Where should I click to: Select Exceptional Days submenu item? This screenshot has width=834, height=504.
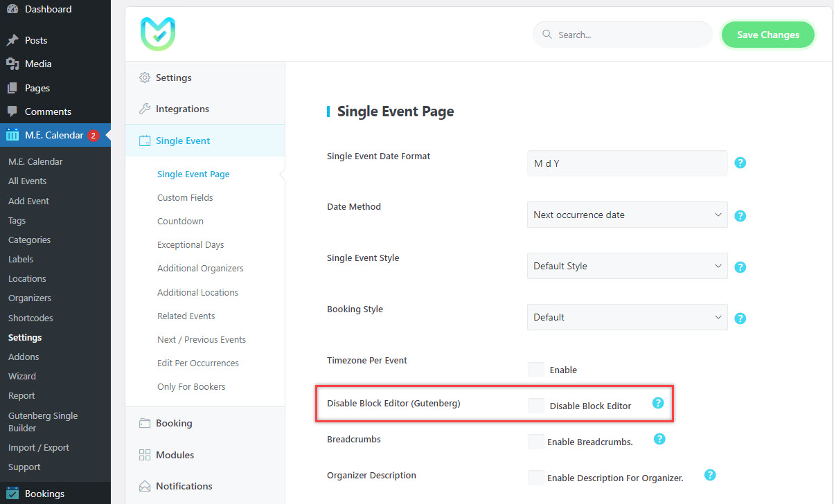pyautogui.click(x=190, y=245)
